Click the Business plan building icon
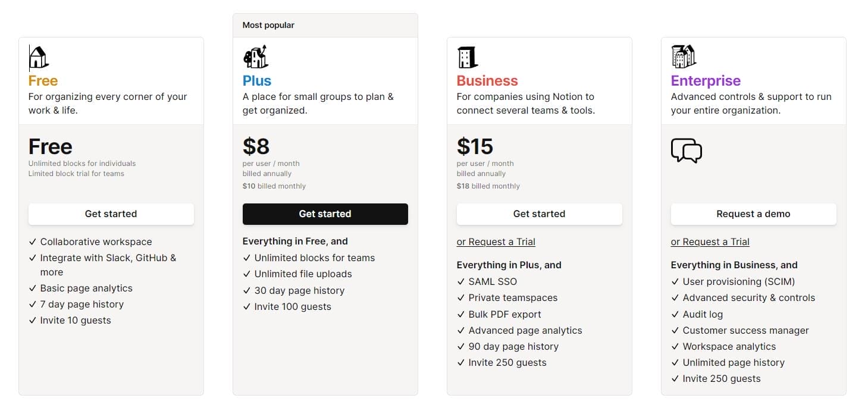 (x=467, y=57)
